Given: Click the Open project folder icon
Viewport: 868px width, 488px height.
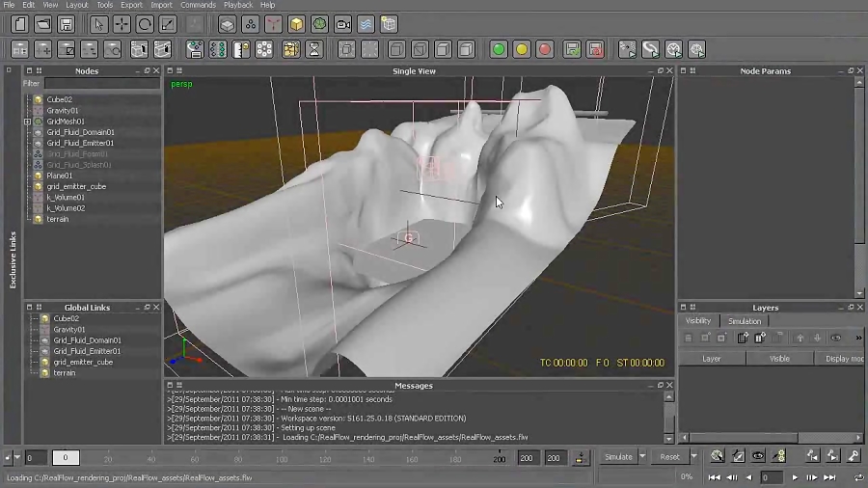Looking at the screenshot, I should coord(42,24).
